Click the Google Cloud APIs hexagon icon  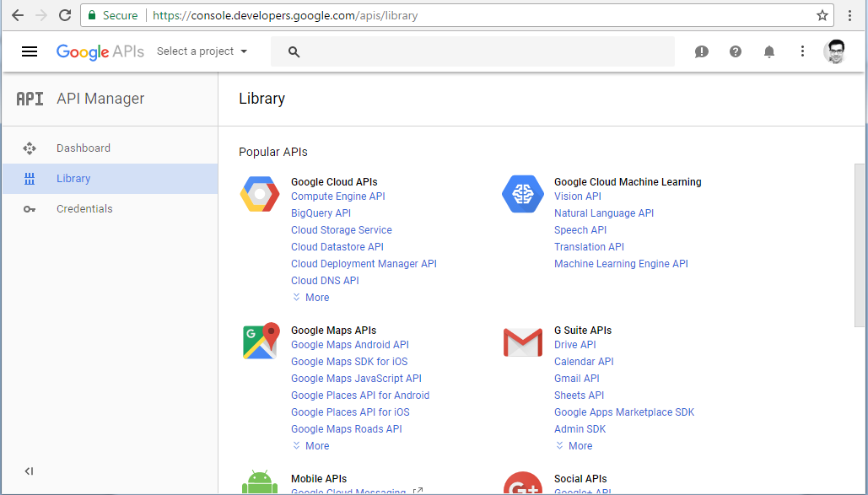[x=260, y=194]
